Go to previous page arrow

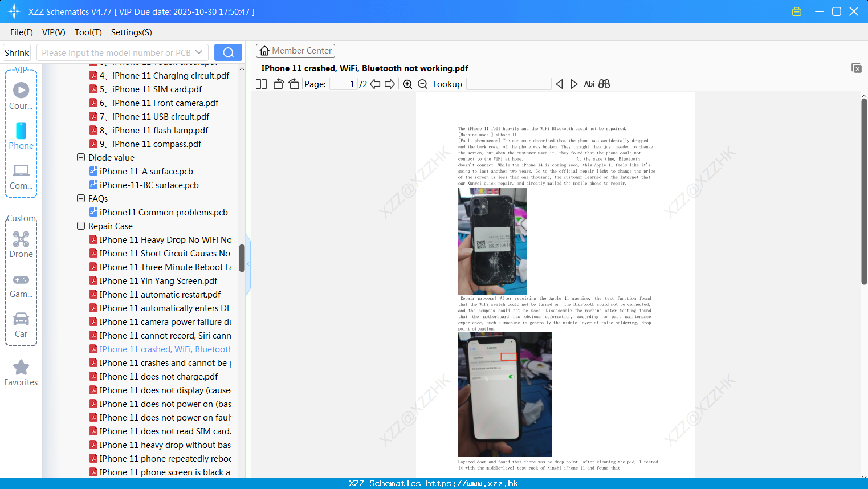point(375,84)
